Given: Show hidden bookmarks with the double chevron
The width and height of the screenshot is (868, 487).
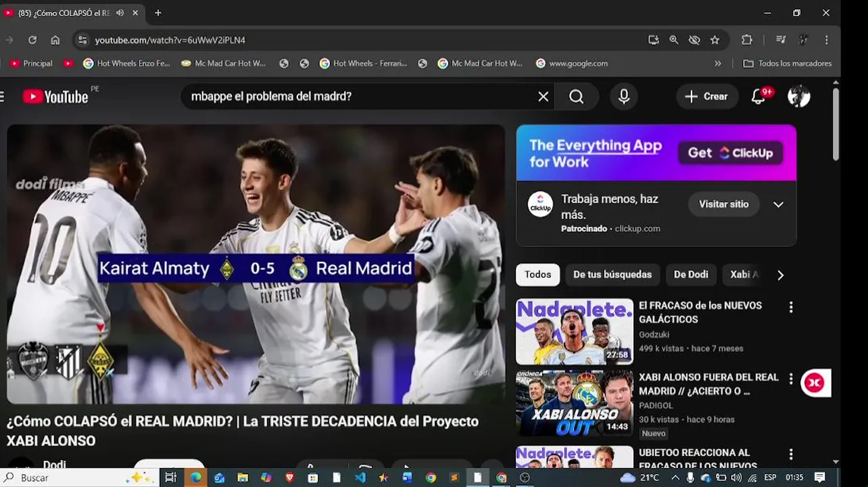Looking at the screenshot, I should [717, 64].
